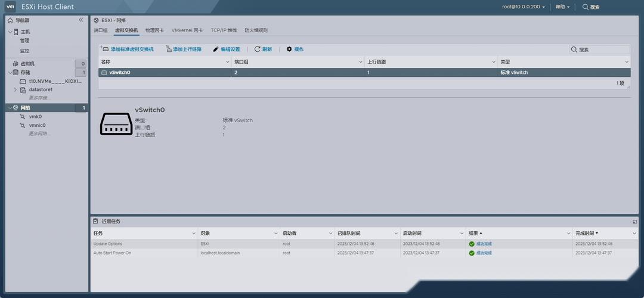Open the Auto Start Power On success link
Image resolution: width=644 pixels, height=298 pixels.
tap(484, 253)
